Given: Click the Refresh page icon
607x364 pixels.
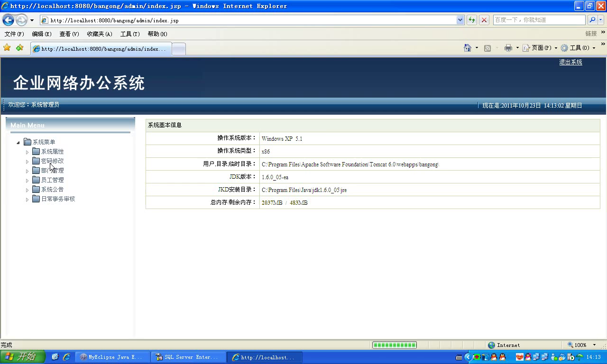Looking at the screenshot, I should (x=472, y=20).
